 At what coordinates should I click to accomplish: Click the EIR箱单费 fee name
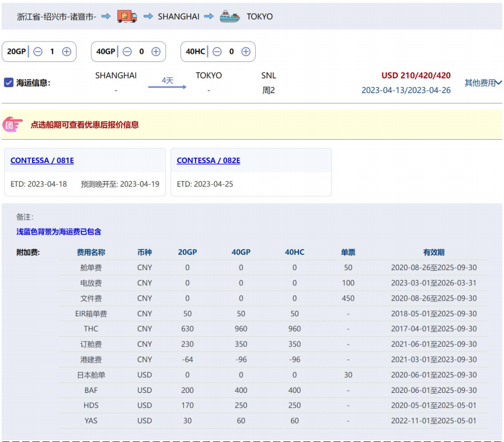91,313
